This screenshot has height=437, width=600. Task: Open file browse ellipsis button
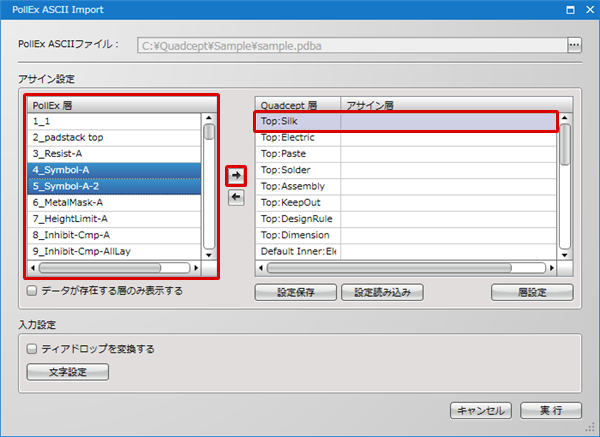coord(574,45)
